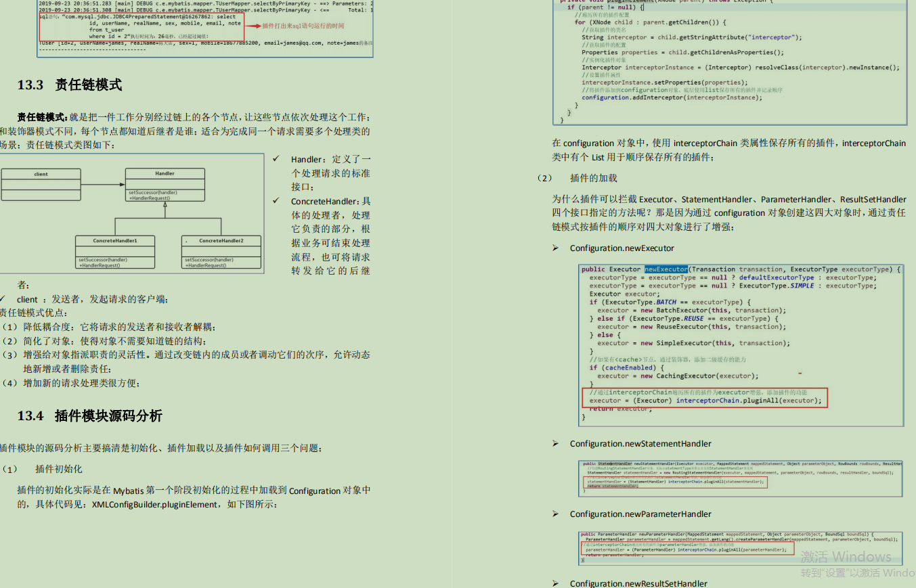Click the heading "13.3 责任链模式"
The width and height of the screenshot is (916, 588).
coord(70,85)
